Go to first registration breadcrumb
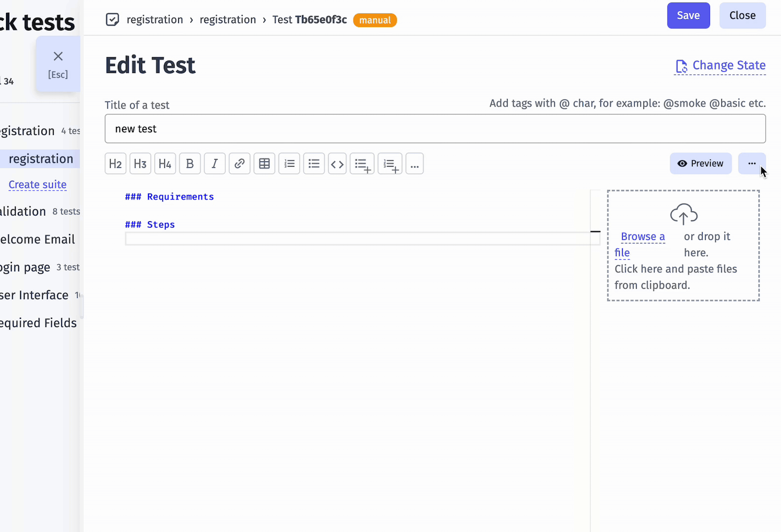Viewport: 781px width, 532px height. pos(155,20)
